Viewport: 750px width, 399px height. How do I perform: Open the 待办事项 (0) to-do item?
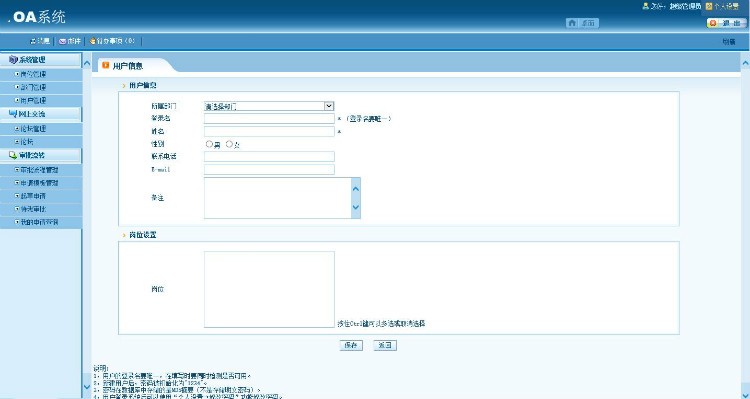112,41
